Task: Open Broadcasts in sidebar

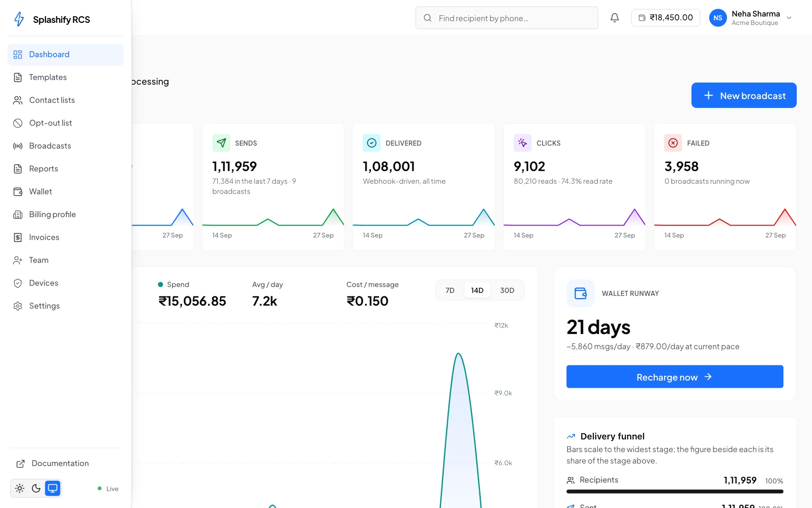Action: pos(66,146)
